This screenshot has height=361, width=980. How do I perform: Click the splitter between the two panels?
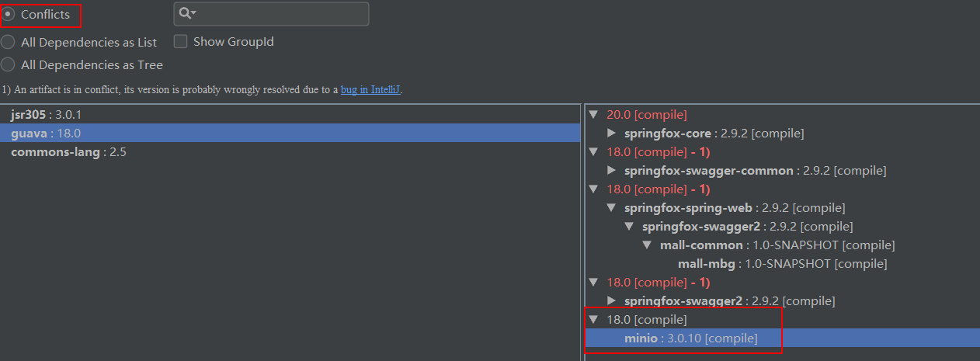pos(582,233)
